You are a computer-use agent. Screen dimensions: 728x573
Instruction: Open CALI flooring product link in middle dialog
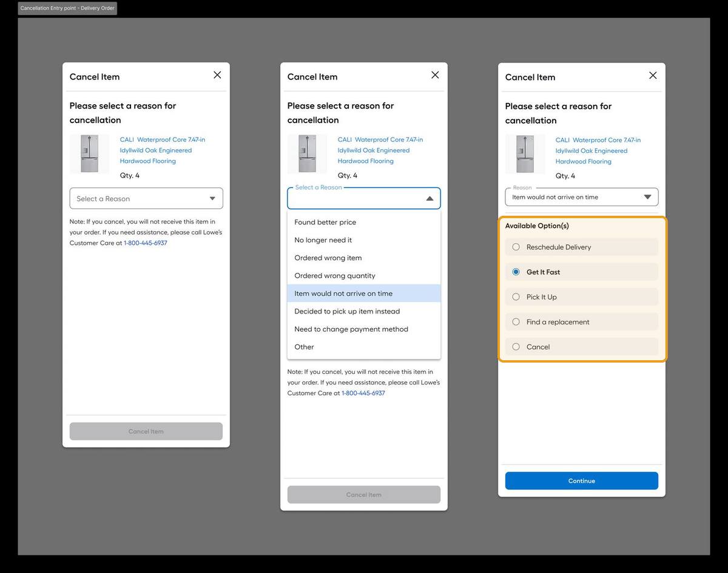(x=380, y=150)
